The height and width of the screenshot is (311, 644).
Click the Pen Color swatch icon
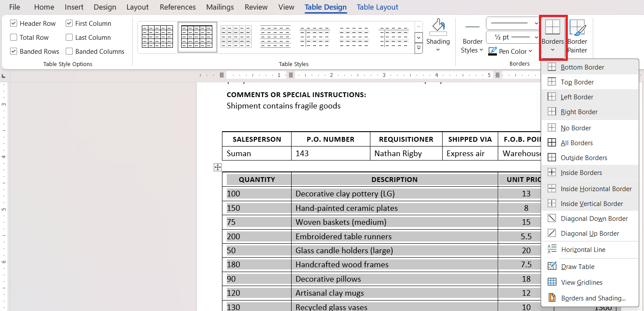click(493, 52)
